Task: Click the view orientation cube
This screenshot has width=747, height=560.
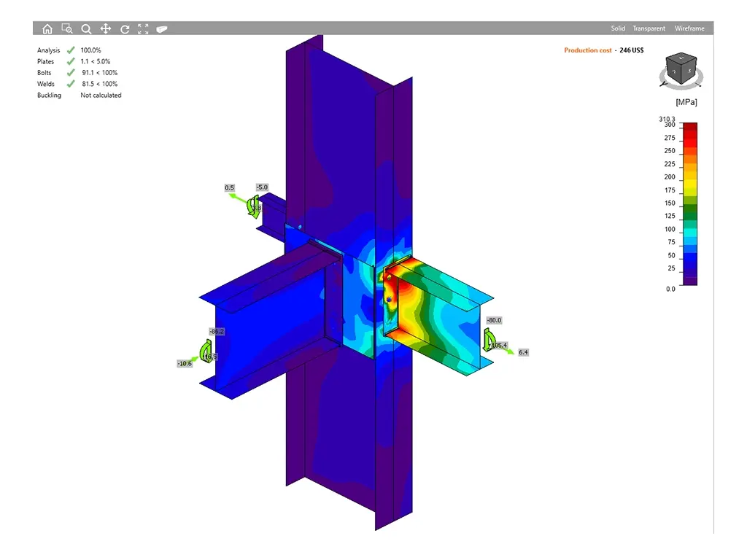Action: 681,69
